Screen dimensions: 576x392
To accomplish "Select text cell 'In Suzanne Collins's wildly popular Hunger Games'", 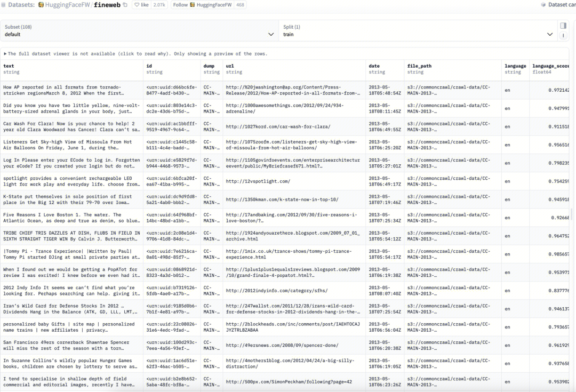I will point(71,363).
